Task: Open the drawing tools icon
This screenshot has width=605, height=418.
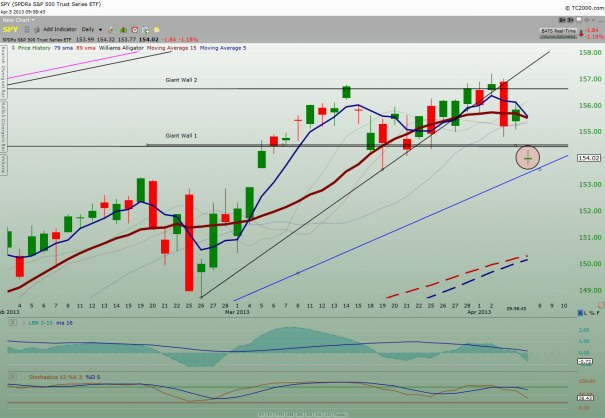Action: point(111,30)
